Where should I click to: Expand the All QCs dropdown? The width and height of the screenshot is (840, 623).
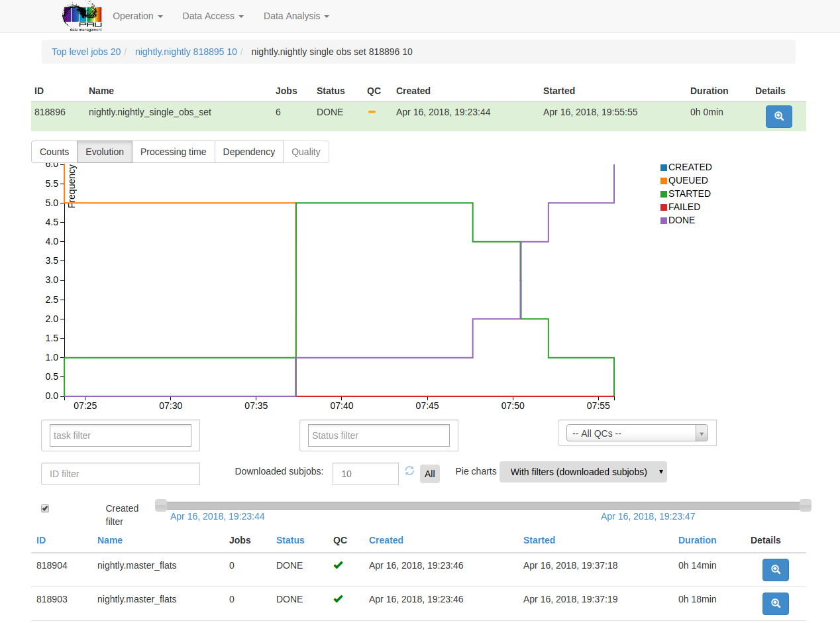(x=637, y=433)
